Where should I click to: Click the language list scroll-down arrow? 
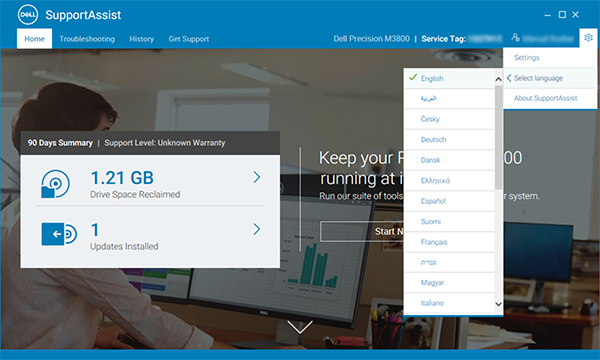pos(498,305)
